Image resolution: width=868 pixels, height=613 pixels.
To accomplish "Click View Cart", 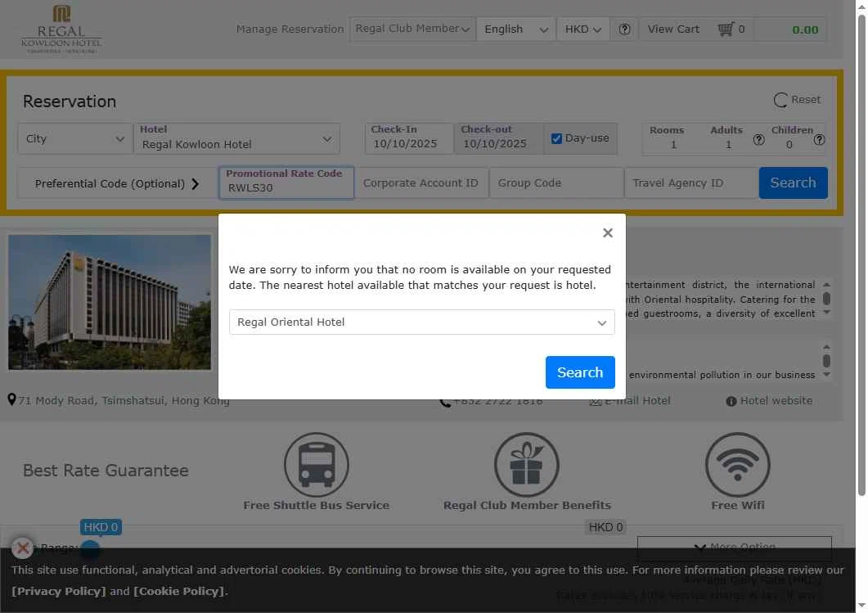I will pyautogui.click(x=673, y=29).
